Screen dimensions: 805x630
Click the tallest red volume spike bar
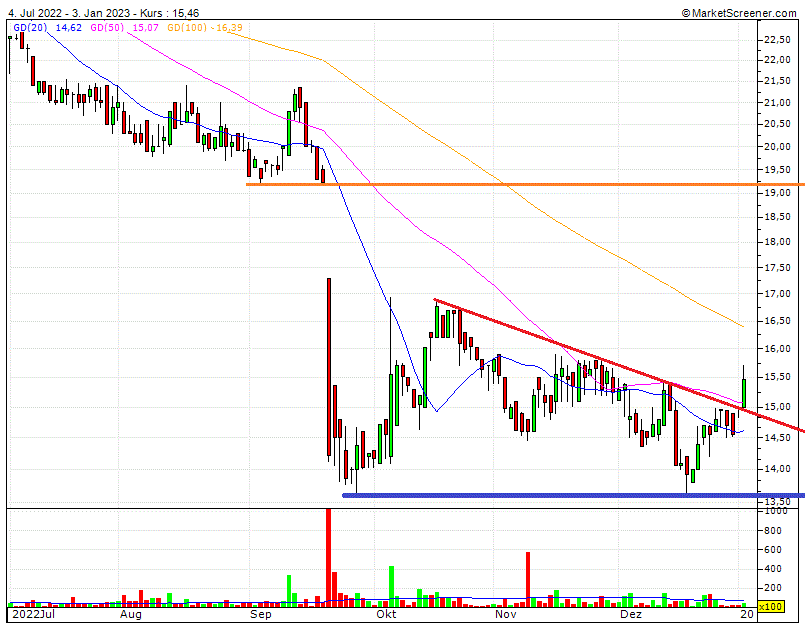pos(329,558)
